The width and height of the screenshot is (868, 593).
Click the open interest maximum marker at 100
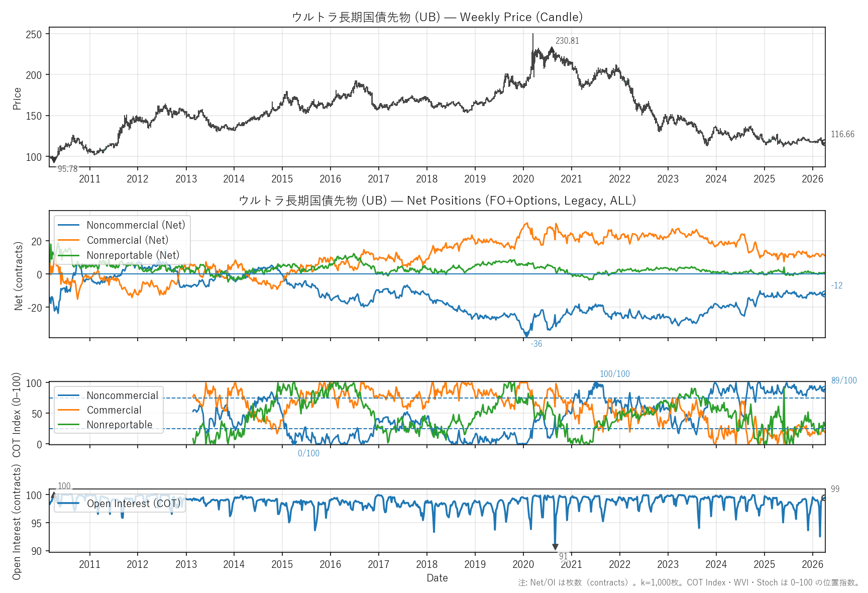pos(53,495)
